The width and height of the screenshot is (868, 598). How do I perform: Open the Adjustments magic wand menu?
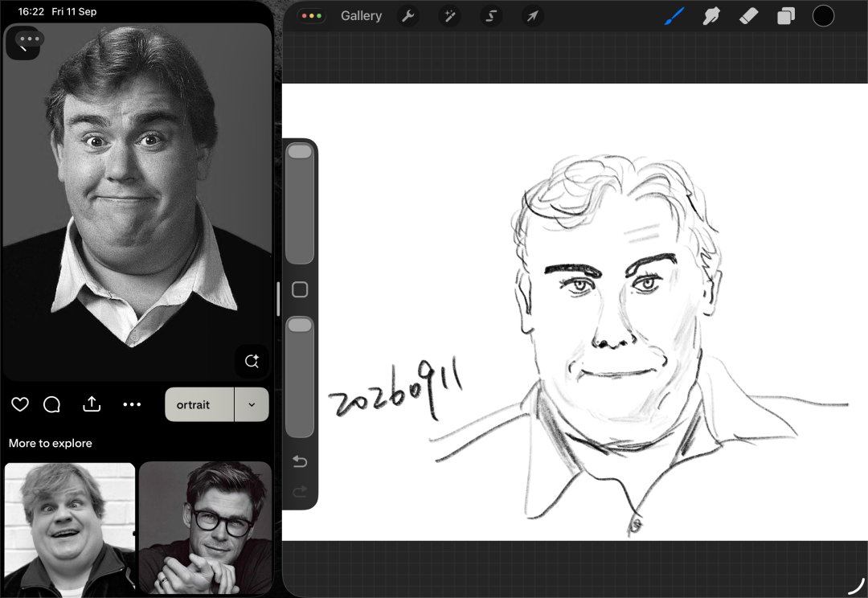coord(449,16)
